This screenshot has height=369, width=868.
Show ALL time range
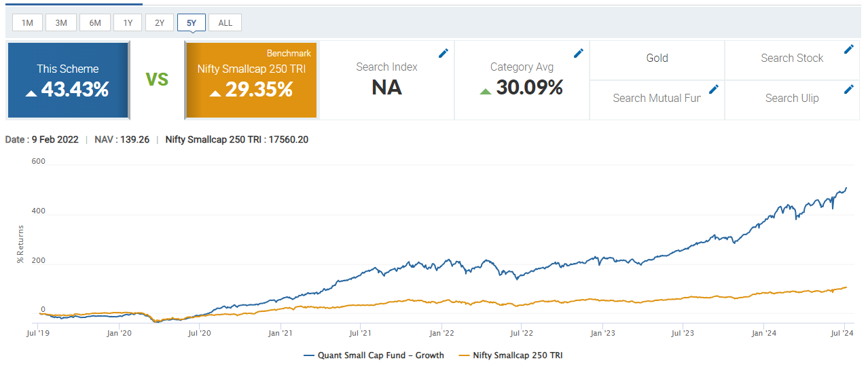coord(225,23)
